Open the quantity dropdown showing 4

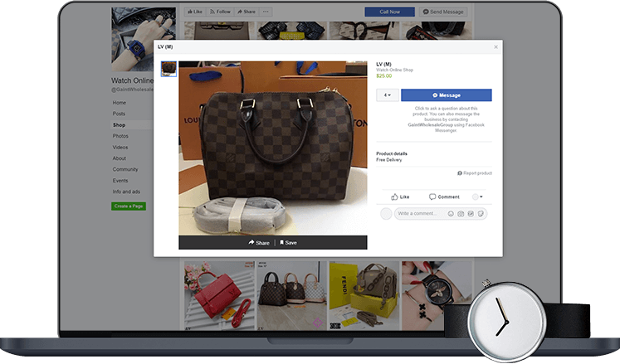(x=388, y=95)
